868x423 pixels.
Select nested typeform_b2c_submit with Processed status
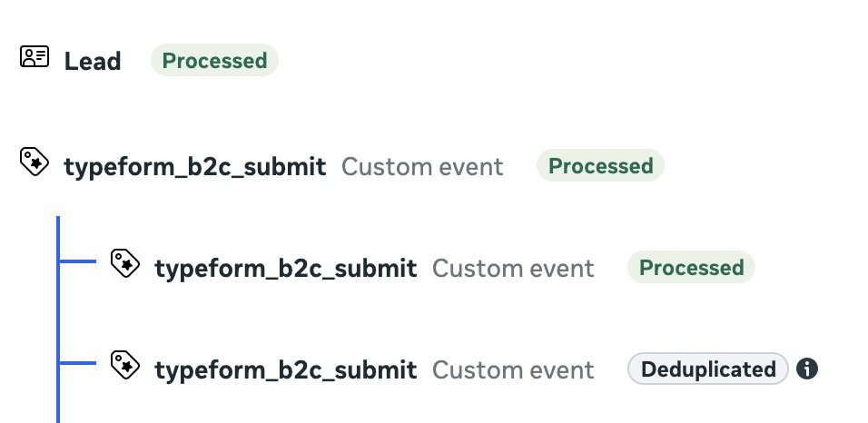click(286, 268)
